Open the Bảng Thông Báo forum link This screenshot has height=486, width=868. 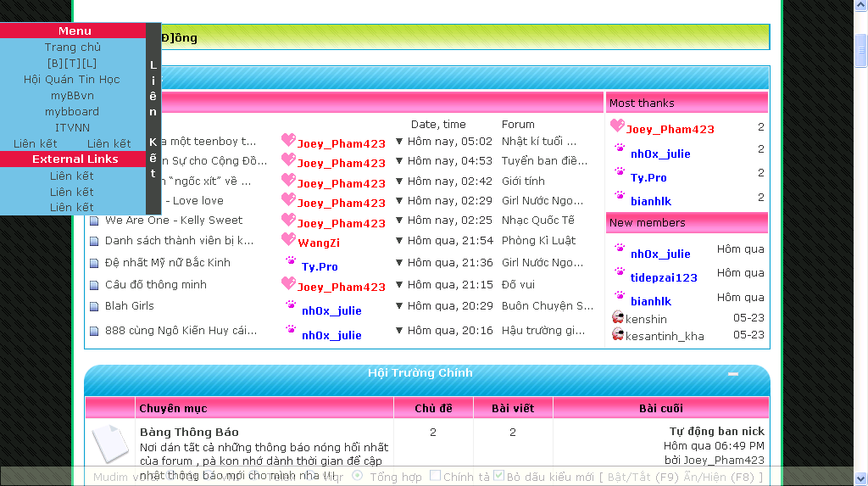(x=189, y=433)
